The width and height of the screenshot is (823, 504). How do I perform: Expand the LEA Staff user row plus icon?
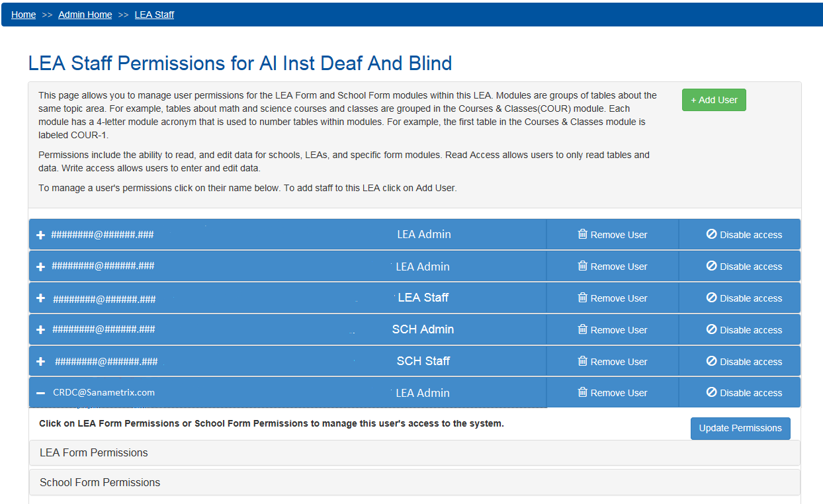point(41,298)
